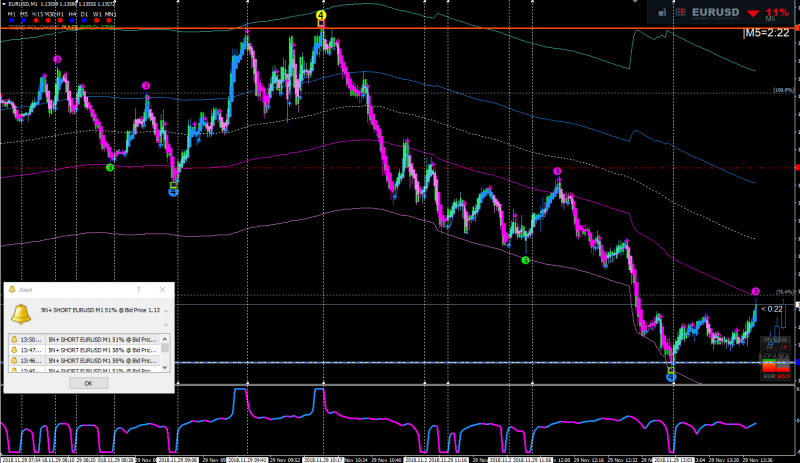Click the EURUSD symbol label in top-right panel
800x463 pixels.
(x=715, y=12)
